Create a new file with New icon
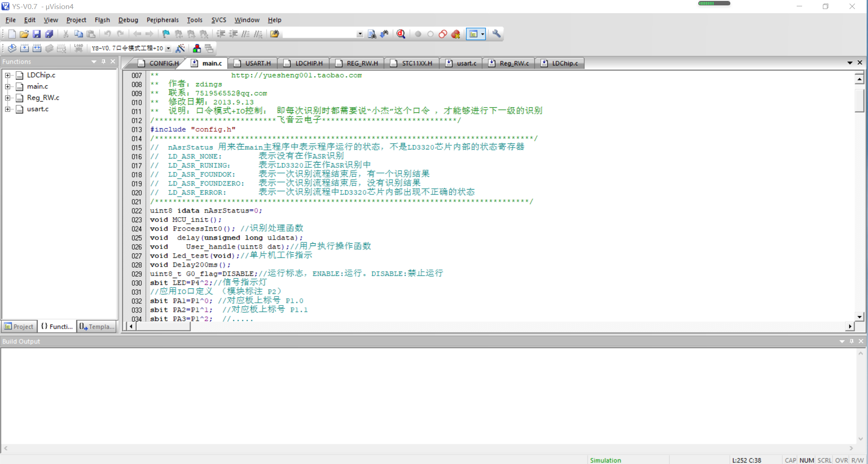The height and width of the screenshot is (464, 868). (x=12, y=34)
